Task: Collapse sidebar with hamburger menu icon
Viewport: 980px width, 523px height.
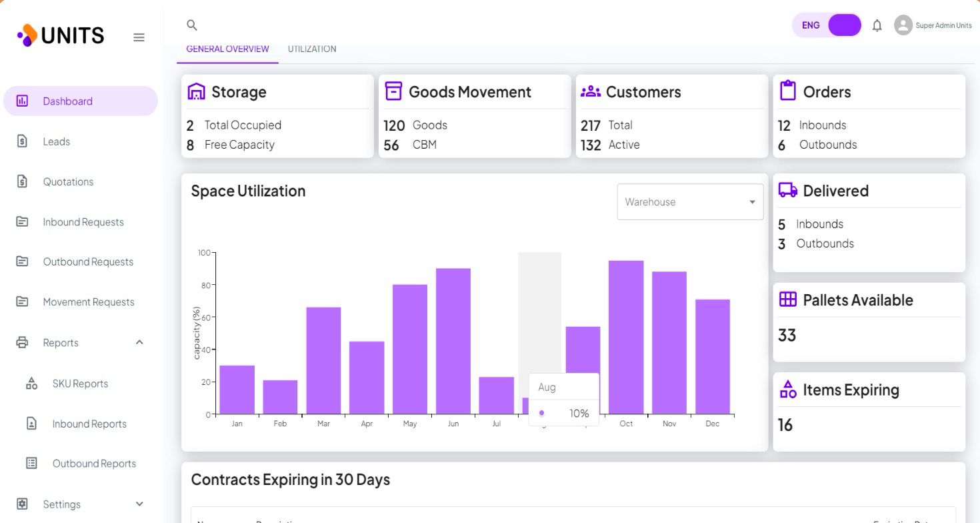Action: click(x=139, y=37)
